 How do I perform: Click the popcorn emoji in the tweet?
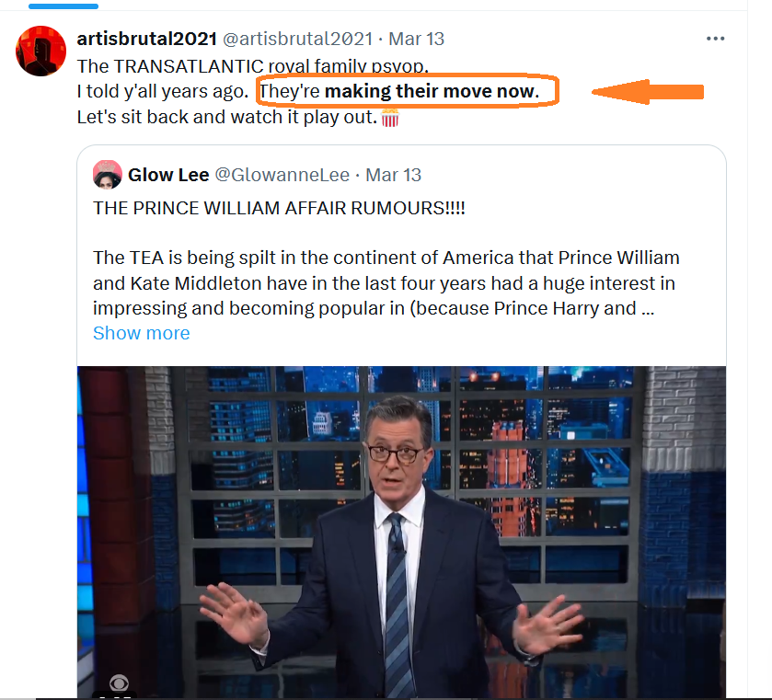coord(390,118)
